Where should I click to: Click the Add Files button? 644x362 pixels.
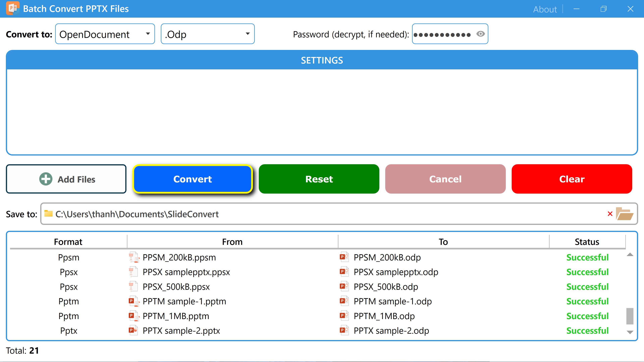click(66, 179)
